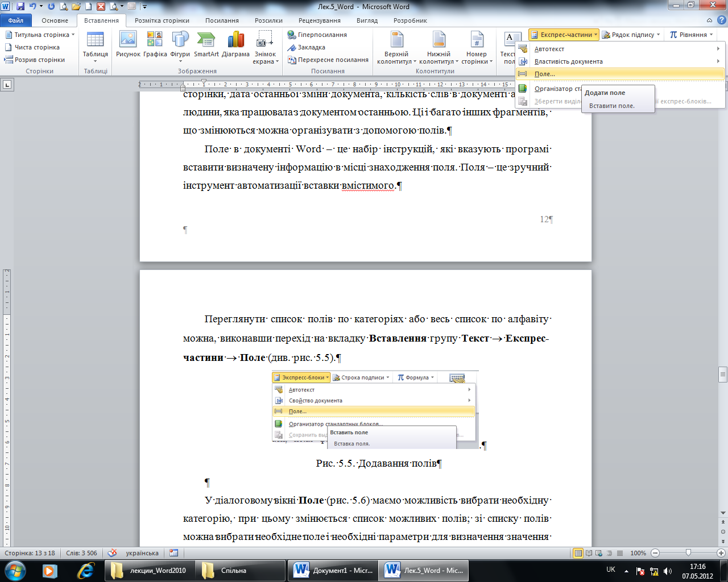Open Customize Quick Access Toolbar dropdown
This screenshot has height=582, width=728.
coord(144,7)
